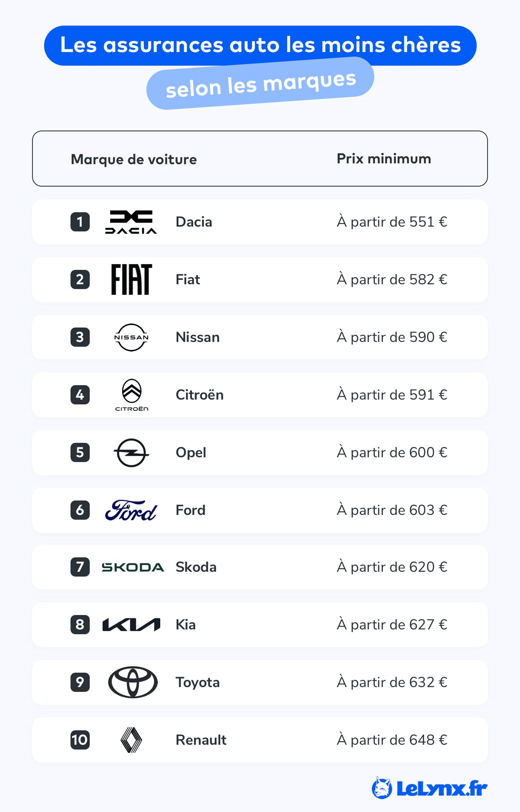The height and width of the screenshot is (812, 520).
Task: Click the Dacia price À partir de 551 €
Action: 392,221
